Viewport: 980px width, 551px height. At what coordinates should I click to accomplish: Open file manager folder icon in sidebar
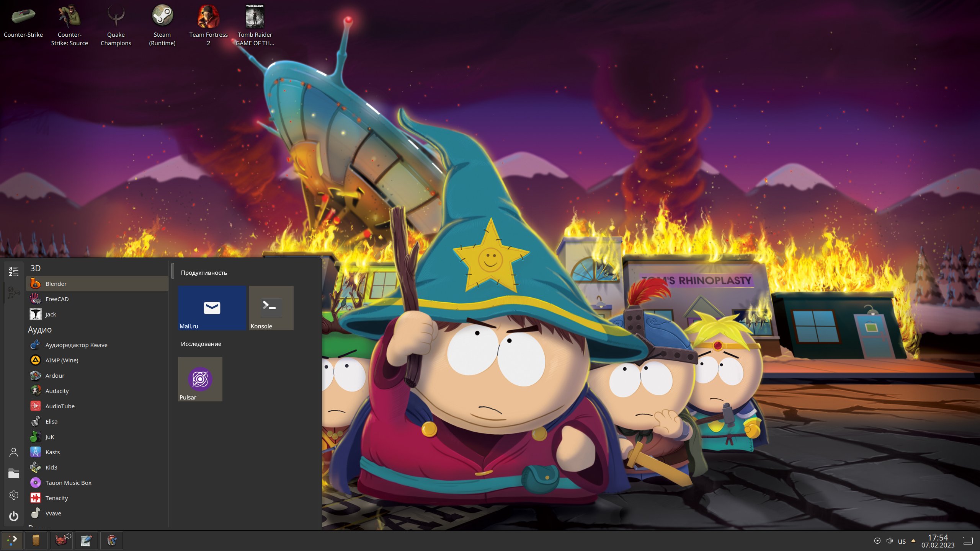[x=14, y=474]
